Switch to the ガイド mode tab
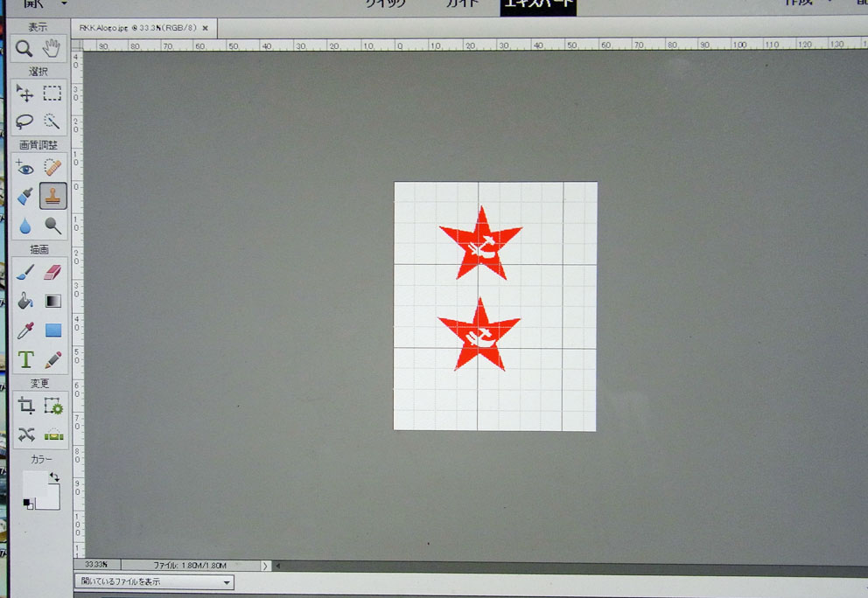Screen dimensions: 868x598 point(462,3)
